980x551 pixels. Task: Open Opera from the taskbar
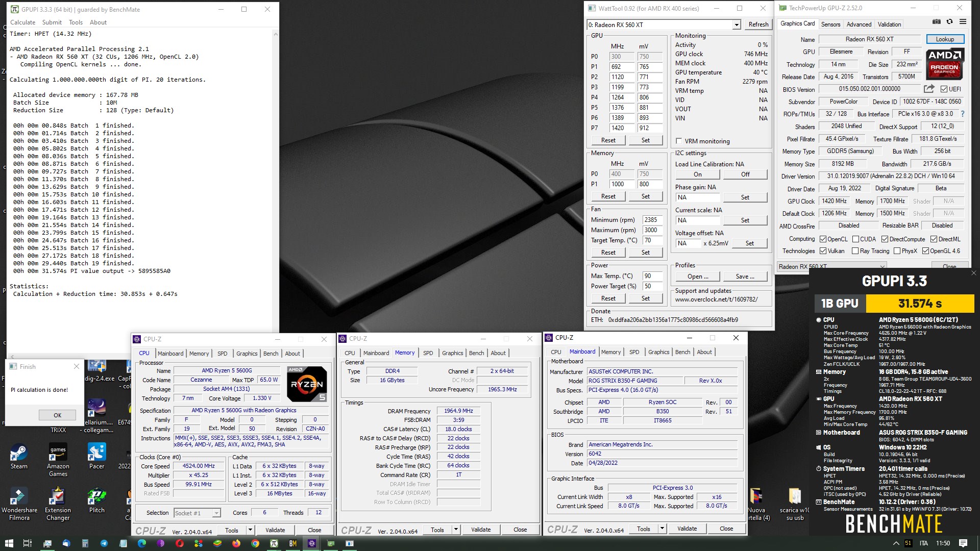coord(180,543)
